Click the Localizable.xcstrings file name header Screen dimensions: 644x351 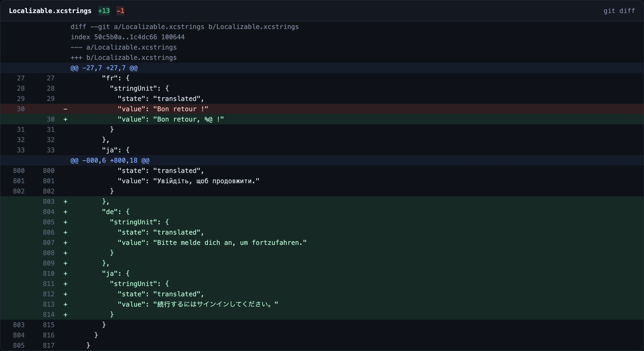pyautogui.click(x=50, y=11)
